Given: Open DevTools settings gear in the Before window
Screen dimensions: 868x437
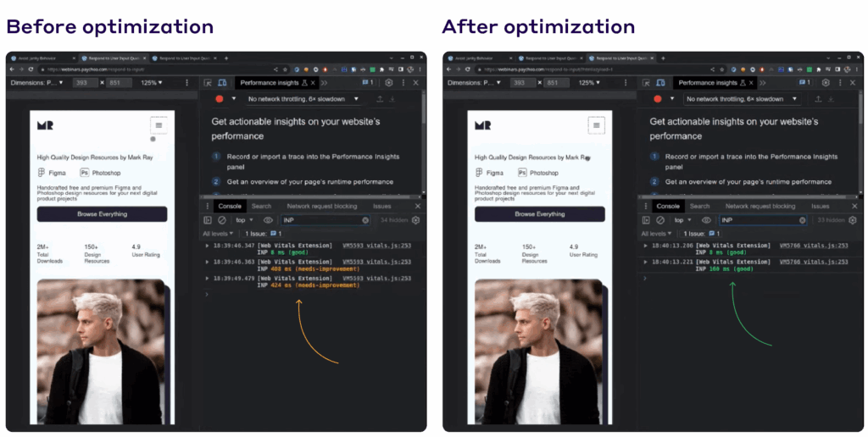Looking at the screenshot, I should 388,82.
